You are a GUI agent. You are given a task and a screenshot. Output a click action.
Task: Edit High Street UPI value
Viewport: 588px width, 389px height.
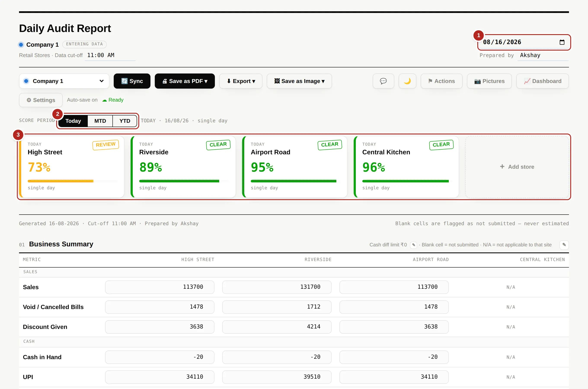[160, 377]
